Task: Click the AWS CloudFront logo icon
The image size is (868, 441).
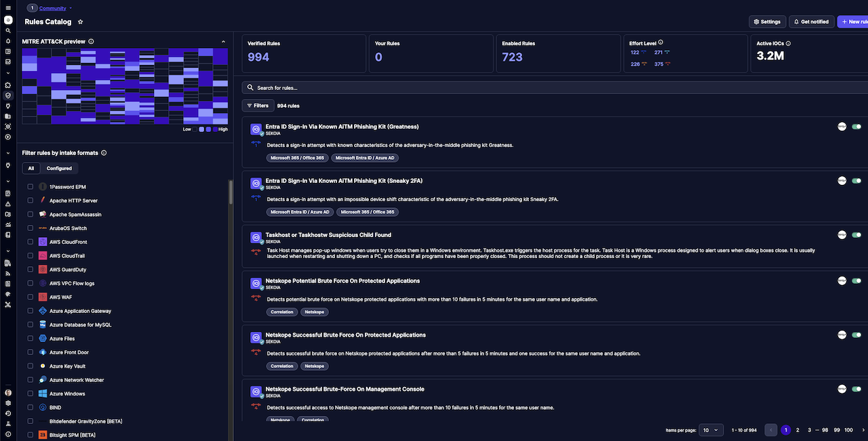Action: [43, 242]
